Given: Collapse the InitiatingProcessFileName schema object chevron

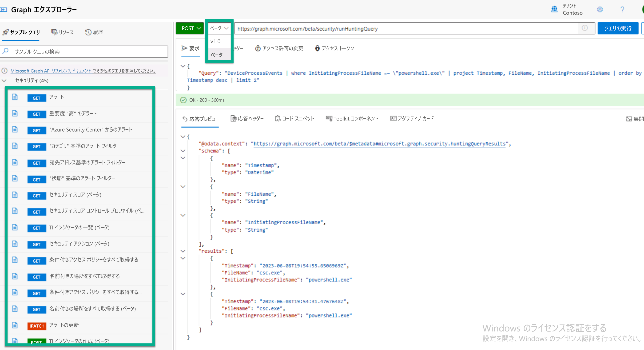Looking at the screenshot, I should (183, 215).
